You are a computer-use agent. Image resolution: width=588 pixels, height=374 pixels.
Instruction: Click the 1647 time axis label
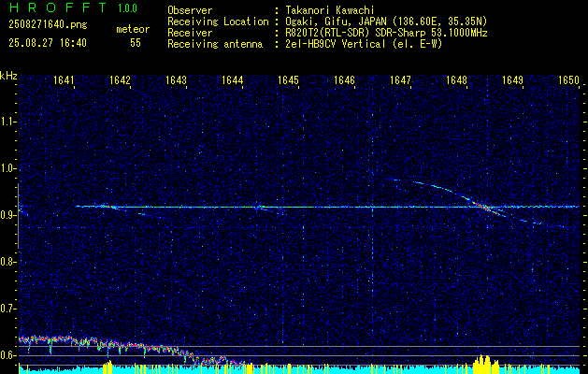click(400, 80)
